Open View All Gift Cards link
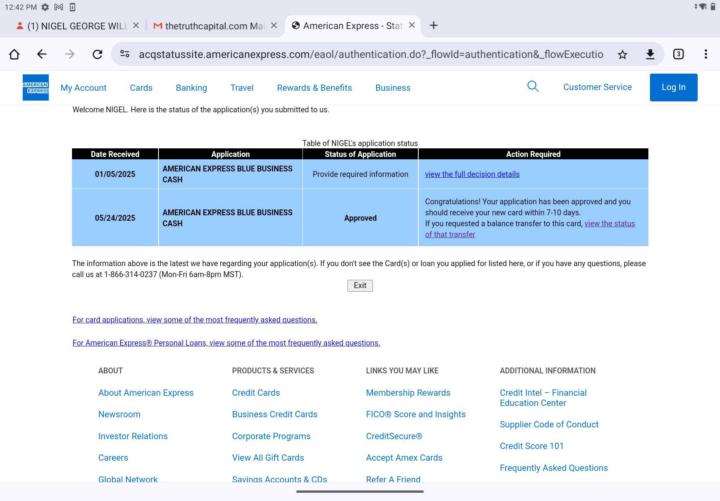The height and width of the screenshot is (501, 720). pos(268,458)
